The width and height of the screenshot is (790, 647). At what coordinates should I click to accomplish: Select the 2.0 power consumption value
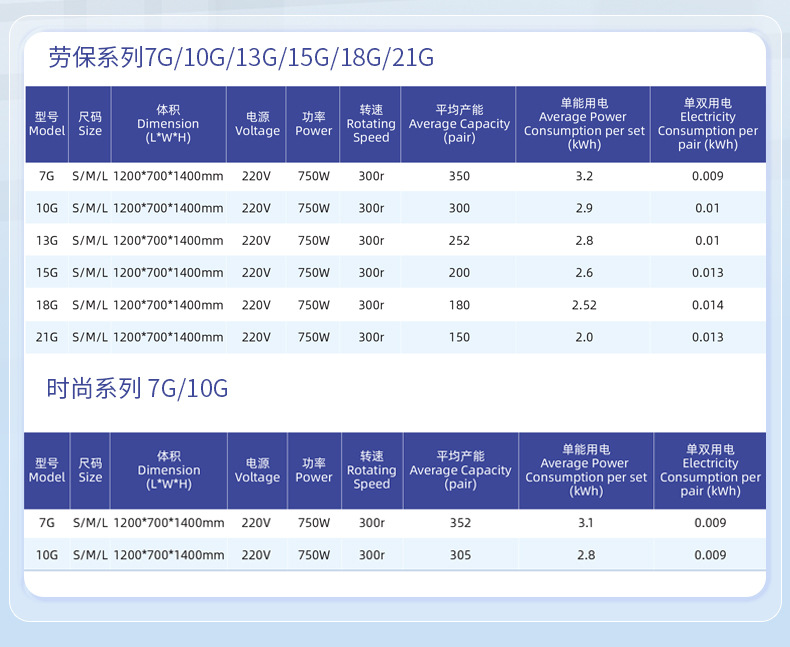(584, 338)
